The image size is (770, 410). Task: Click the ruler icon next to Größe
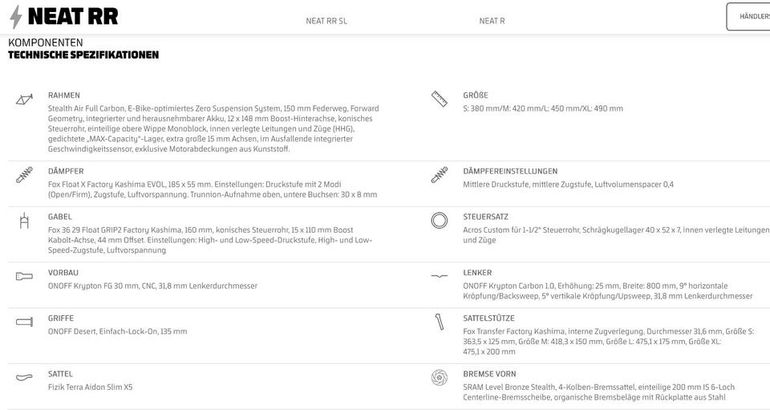[x=440, y=99]
